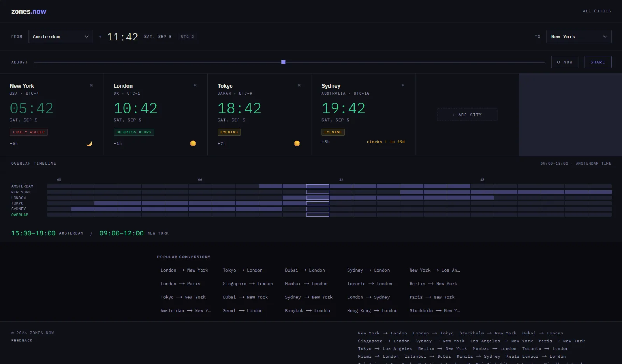Reset time with the Now button

pyautogui.click(x=565, y=62)
